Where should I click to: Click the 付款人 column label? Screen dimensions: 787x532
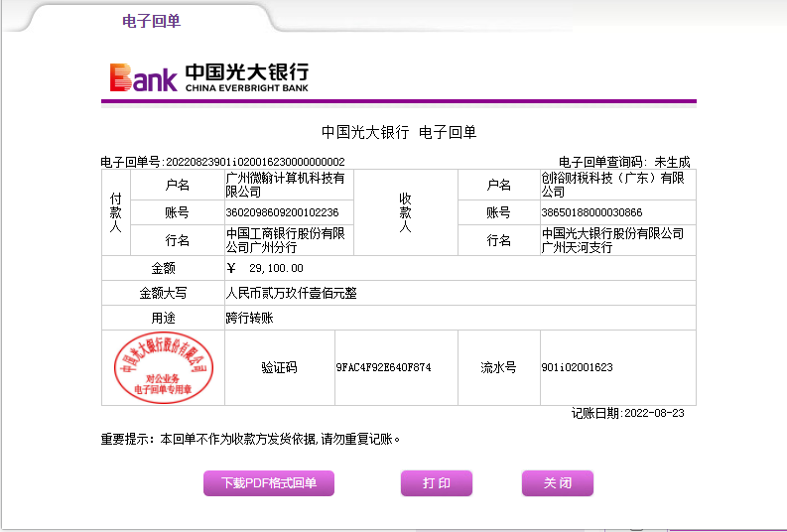click(116, 212)
